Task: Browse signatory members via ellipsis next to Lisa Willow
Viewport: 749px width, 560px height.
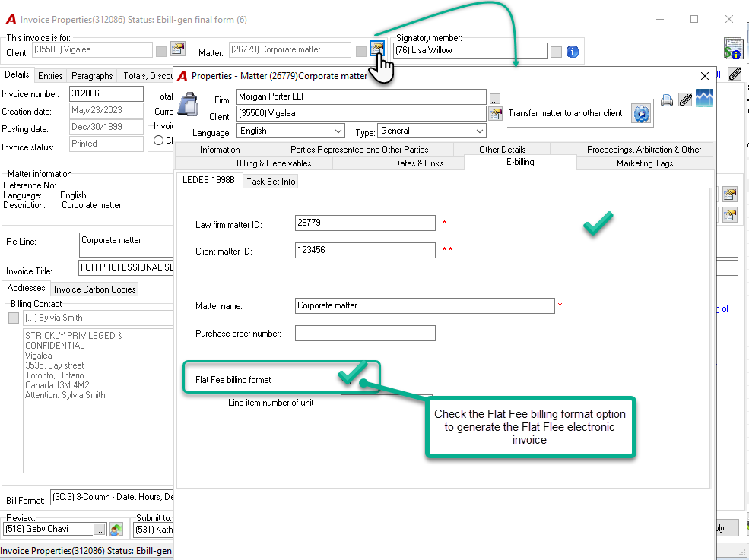Action: pos(556,52)
